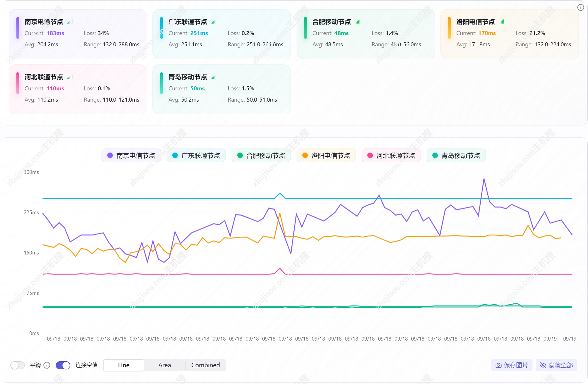Click 保存图片 save image button
Screen dimensions: 588x384
point(512,365)
